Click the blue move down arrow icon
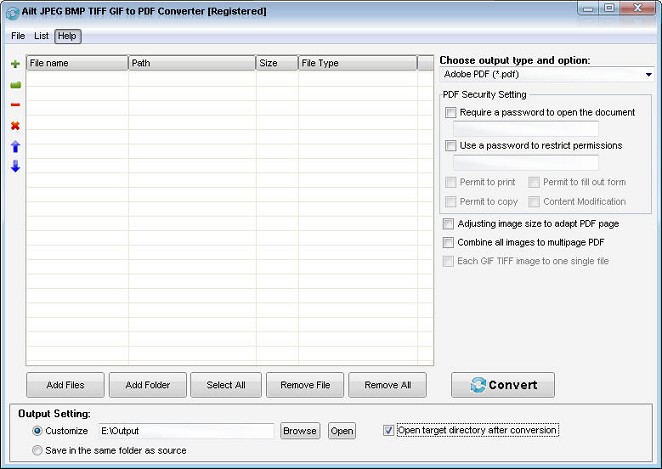Image resolution: width=662 pixels, height=469 pixels. pyautogui.click(x=15, y=166)
